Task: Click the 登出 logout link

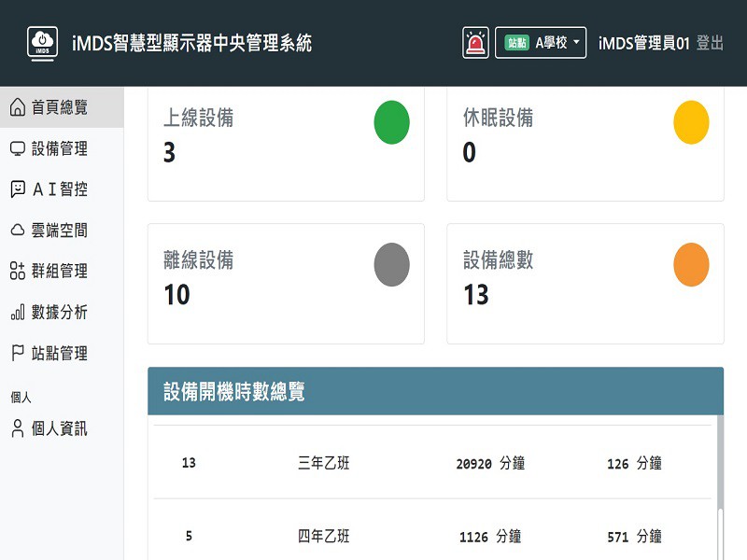Action: tap(710, 43)
